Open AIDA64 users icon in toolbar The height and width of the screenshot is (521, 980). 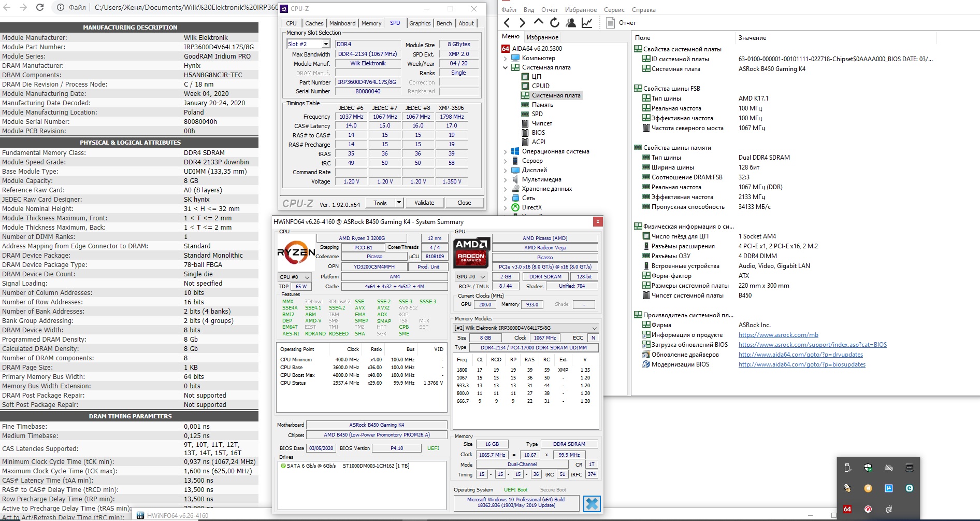(x=571, y=23)
